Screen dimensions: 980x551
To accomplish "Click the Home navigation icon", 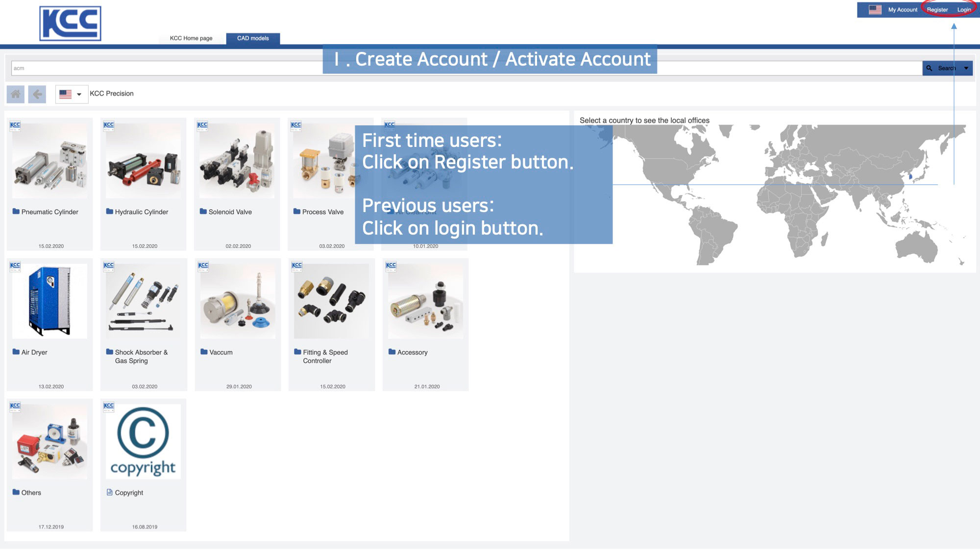I will (x=15, y=94).
